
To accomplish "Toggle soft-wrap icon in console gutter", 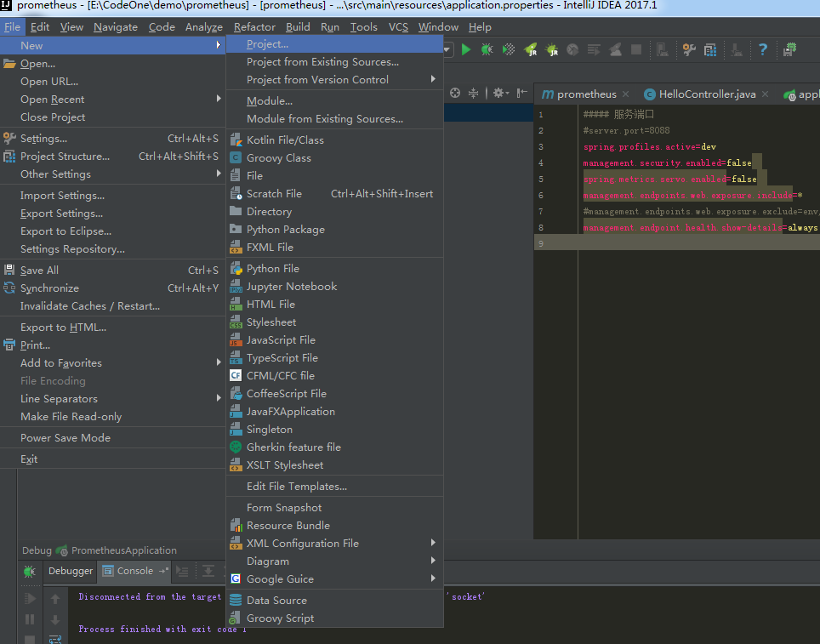I will click(55, 639).
